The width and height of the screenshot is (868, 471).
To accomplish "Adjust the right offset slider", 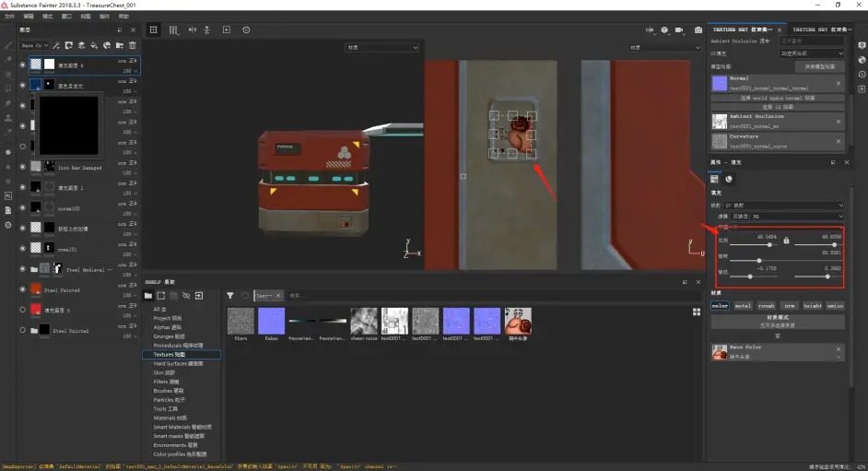I will 827,277.
